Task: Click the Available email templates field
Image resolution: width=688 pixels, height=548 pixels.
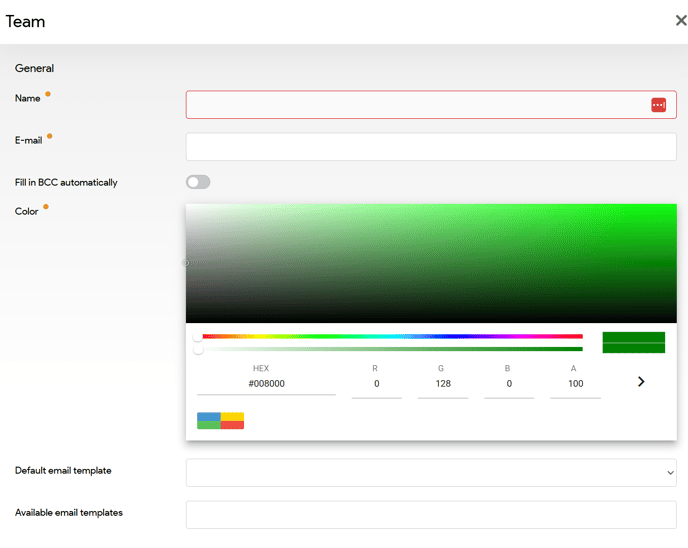Action: pyautogui.click(x=431, y=514)
